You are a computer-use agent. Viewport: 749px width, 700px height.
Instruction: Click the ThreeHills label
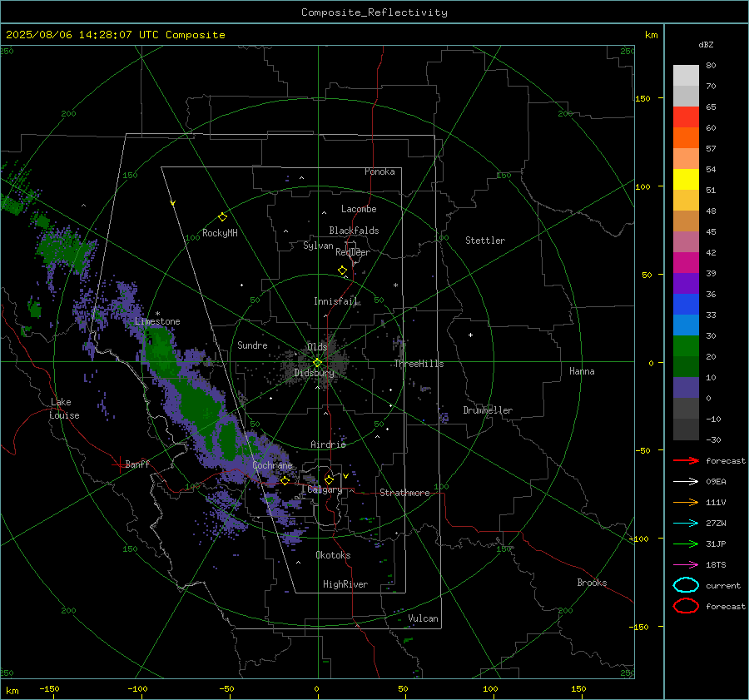pyautogui.click(x=419, y=364)
